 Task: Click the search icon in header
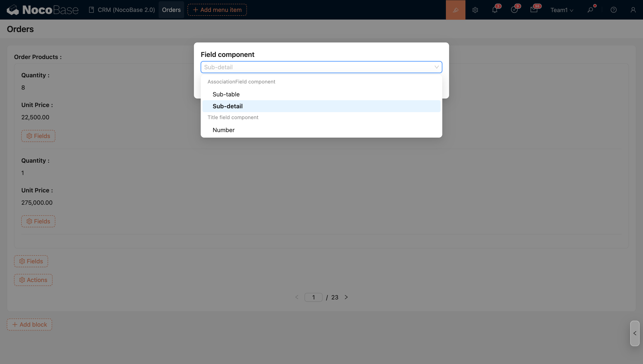(x=590, y=10)
